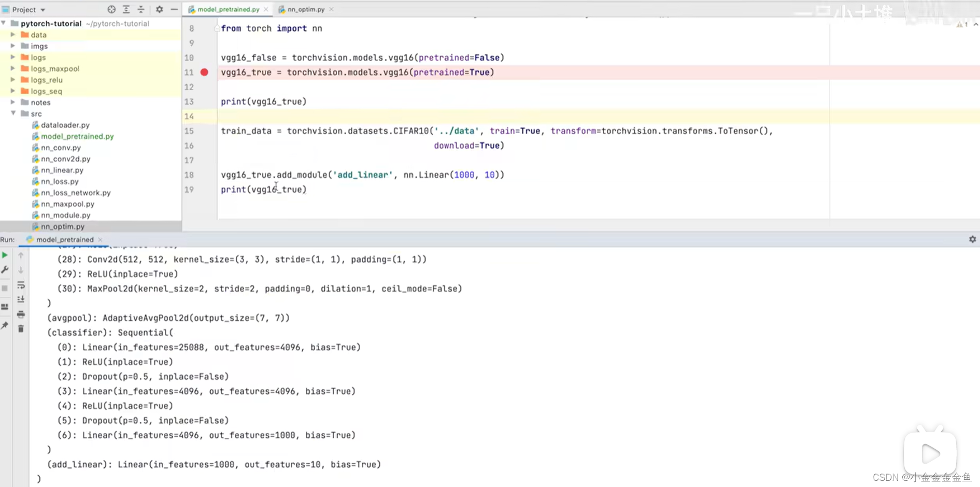Expand the logs_maxpool folder

tap(13, 68)
